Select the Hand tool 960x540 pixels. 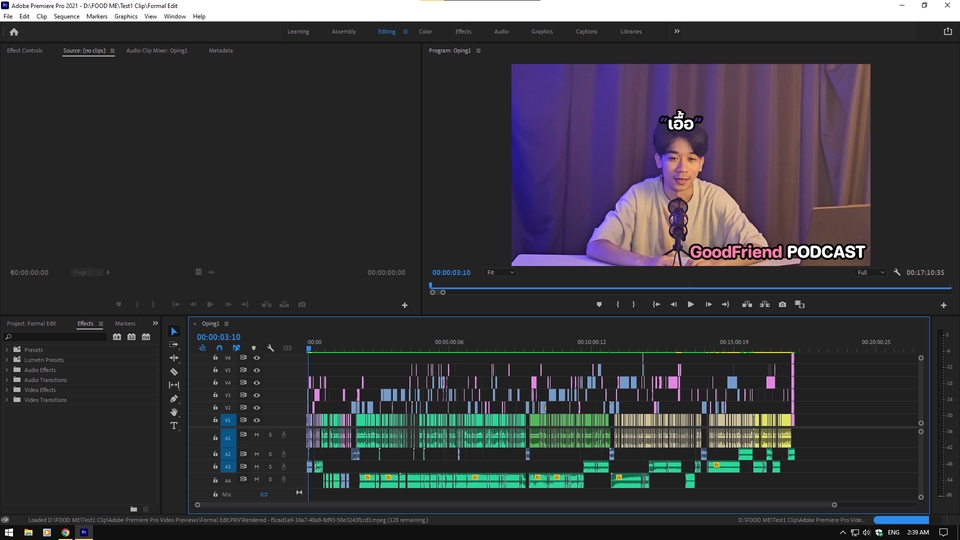click(x=174, y=412)
